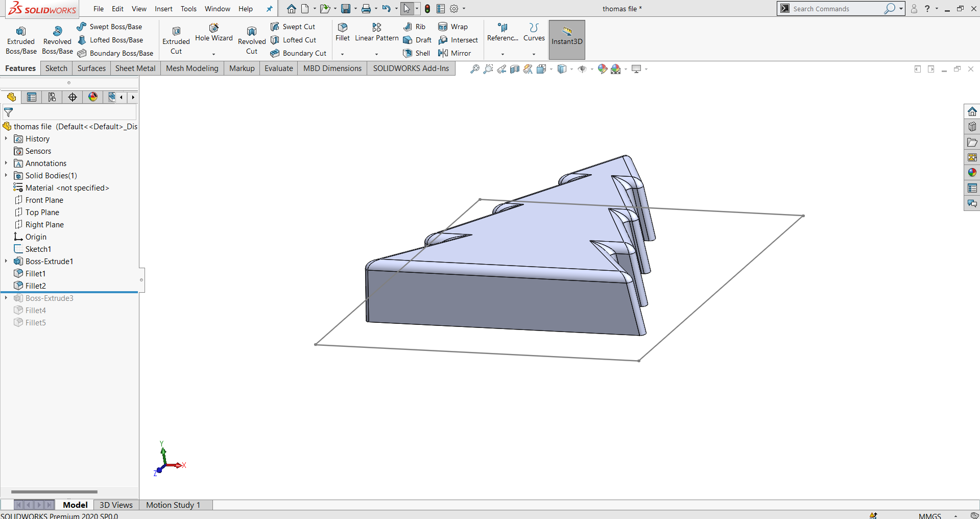The height and width of the screenshot is (519, 980).
Task: Click the Search Commands field
Action: [x=836, y=9]
